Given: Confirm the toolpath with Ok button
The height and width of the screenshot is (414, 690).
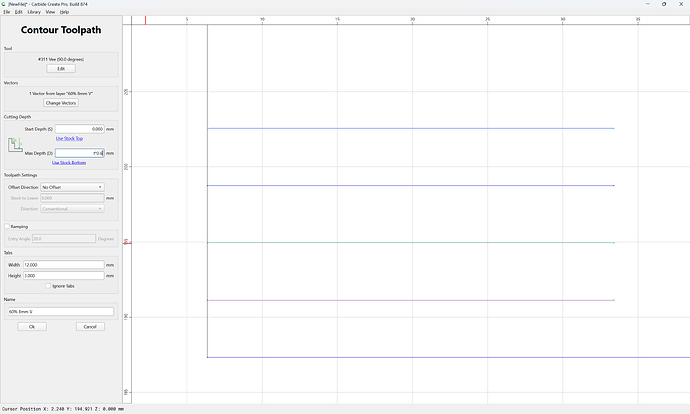Looking at the screenshot, I should tap(32, 327).
